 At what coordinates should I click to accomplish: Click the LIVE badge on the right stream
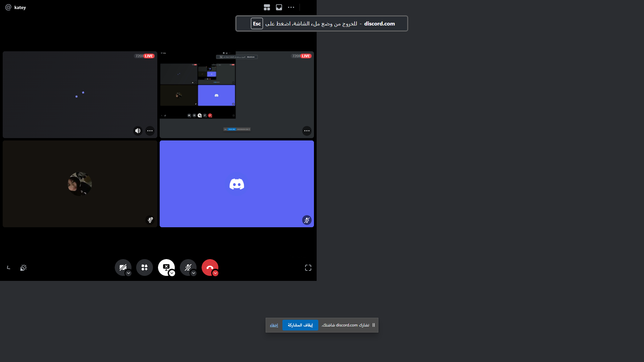pyautogui.click(x=306, y=56)
